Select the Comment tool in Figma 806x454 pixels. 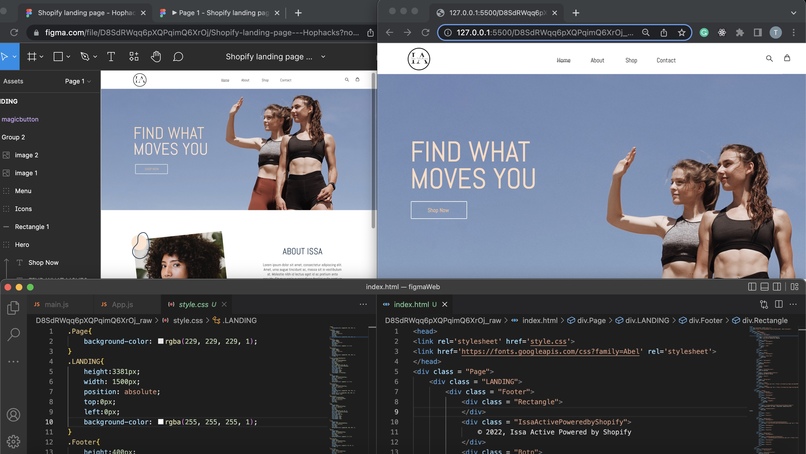tap(178, 57)
